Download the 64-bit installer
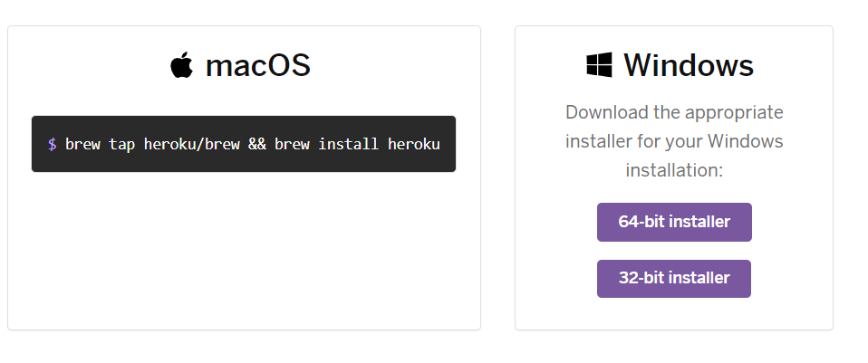 pos(674,222)
